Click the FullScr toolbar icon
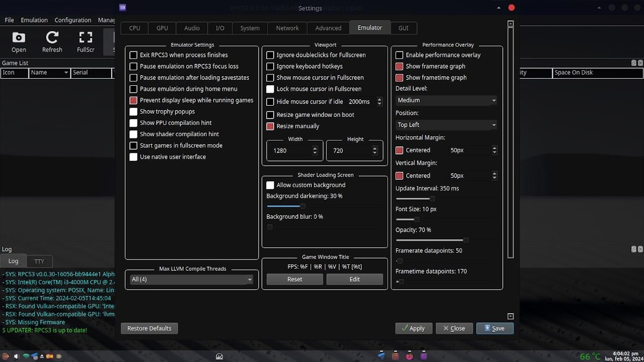644x362 pixels. coord(86,42)
